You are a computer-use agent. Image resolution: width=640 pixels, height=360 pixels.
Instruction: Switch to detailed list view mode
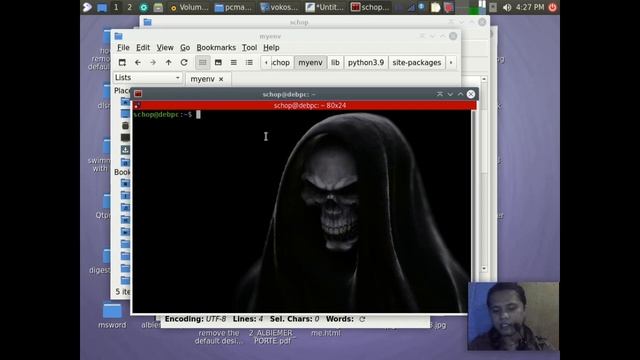click(249, 62)
